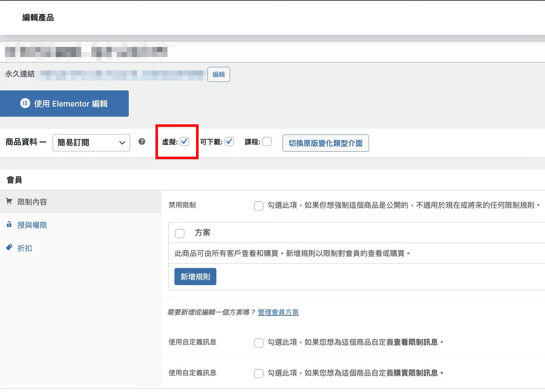Toggle the 可下載 checkbox

coord(229,142)
